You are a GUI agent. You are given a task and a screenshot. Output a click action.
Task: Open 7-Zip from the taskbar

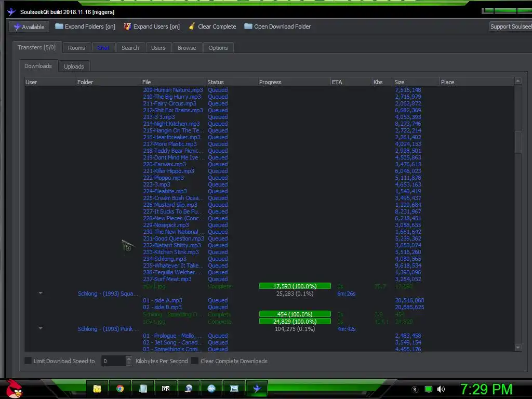coord(166,389)
